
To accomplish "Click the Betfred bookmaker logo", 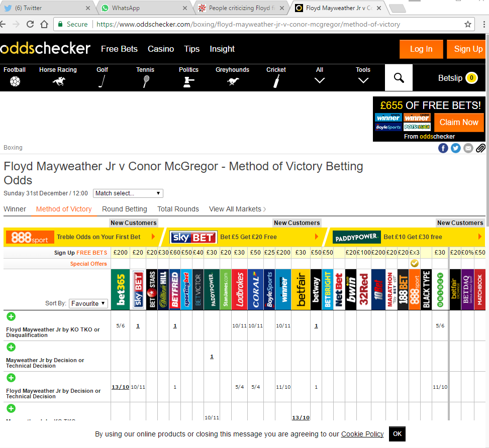I will (175, 290).
